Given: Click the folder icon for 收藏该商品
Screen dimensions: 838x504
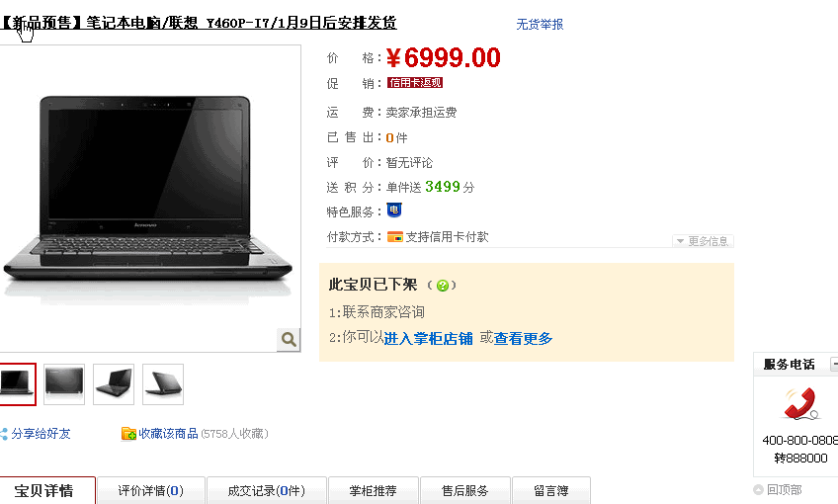Looking at the screenshot, I should coord(128,434).
